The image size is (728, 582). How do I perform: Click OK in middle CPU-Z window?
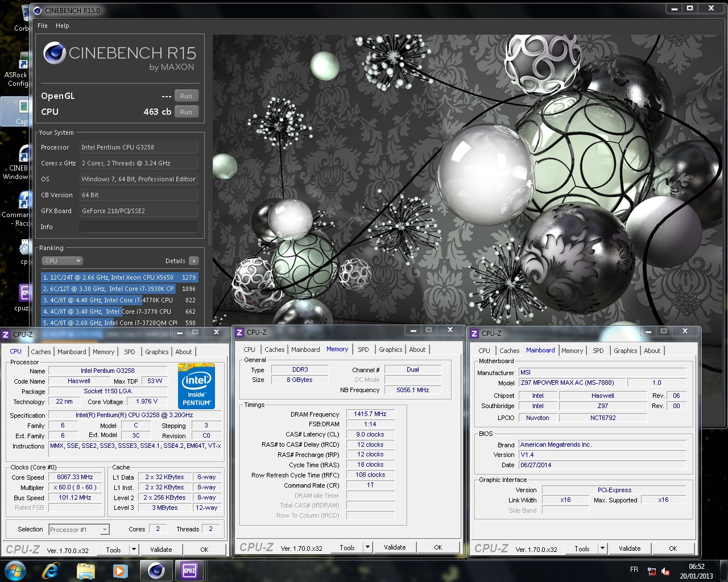(438, 547)
